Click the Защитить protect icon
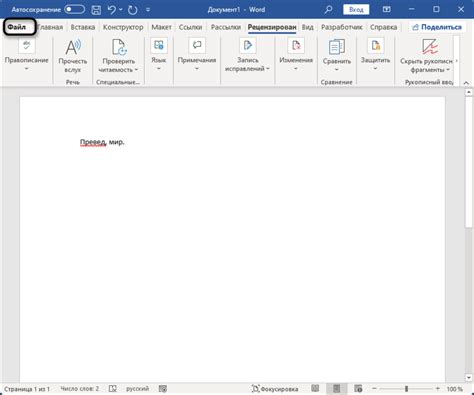 coord(376,46)
